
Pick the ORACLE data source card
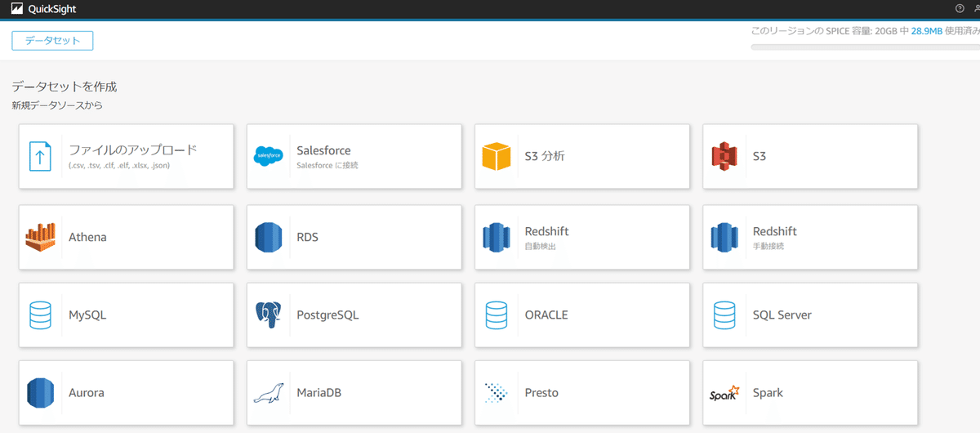pos(581,315)
